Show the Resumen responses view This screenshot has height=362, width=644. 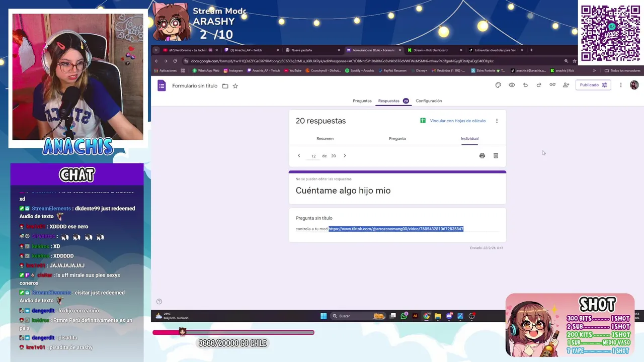tap(325, 139)
